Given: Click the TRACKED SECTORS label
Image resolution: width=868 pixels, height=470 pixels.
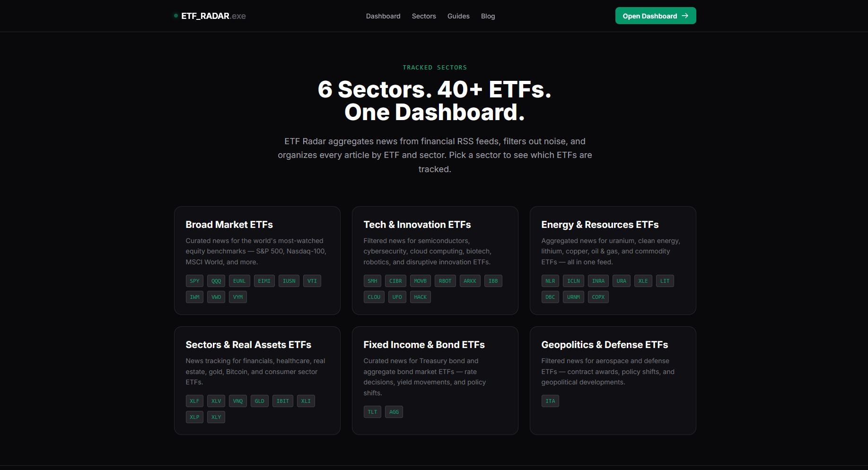Looking at the screenshot, I should [x=435, y=68].
